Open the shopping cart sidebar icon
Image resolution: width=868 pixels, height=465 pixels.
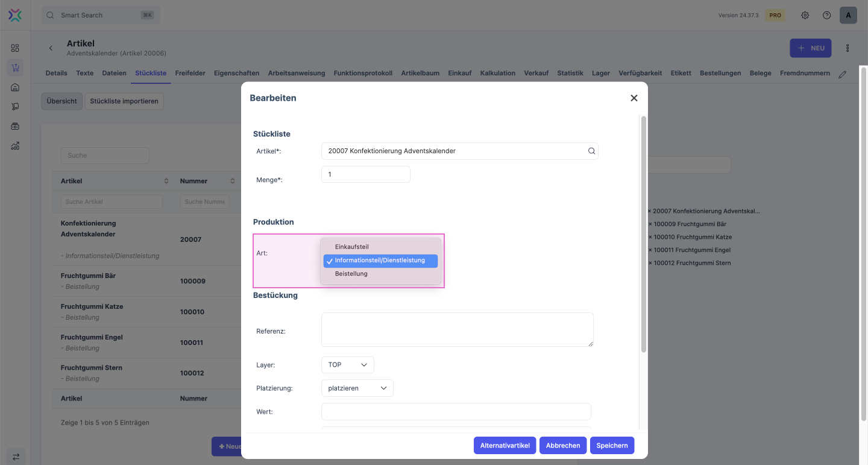pyautogui.click(x=15, y=68)
